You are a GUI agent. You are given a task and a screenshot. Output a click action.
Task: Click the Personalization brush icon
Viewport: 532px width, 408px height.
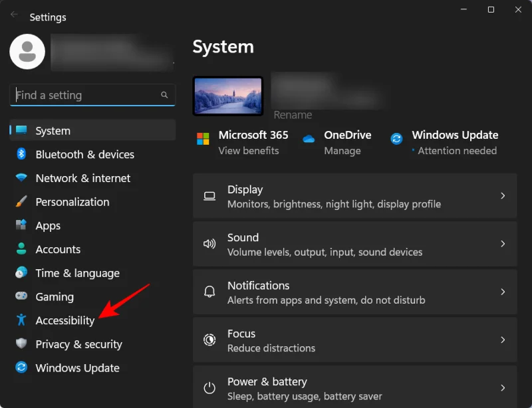[x=21, y=202]
